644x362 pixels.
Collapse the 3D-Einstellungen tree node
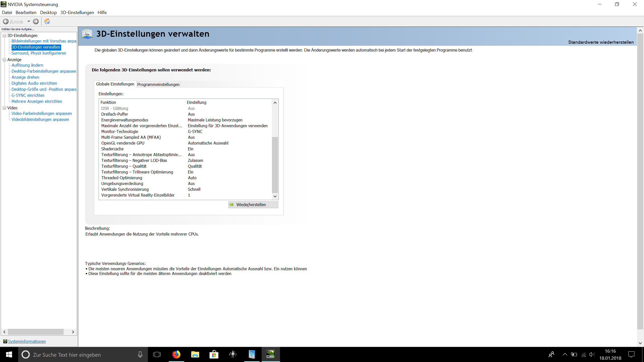[4, 35]
